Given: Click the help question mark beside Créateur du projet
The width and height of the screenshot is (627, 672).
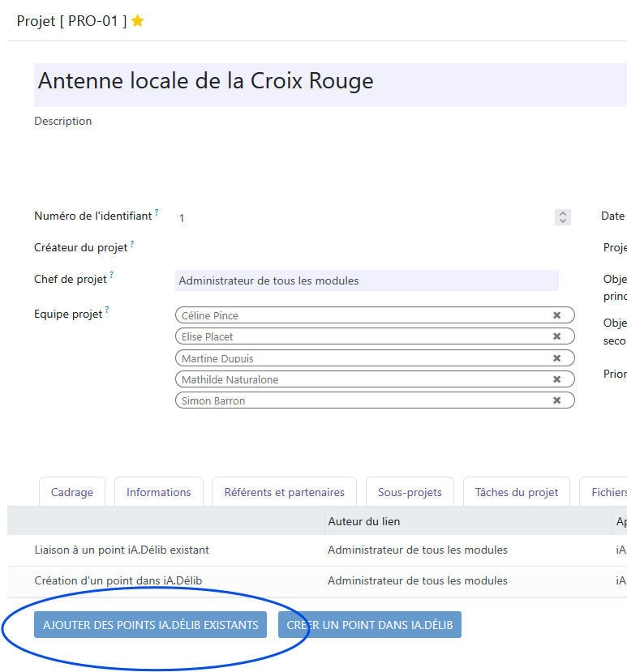Looking at the screenshot, I should pos(132,244).
